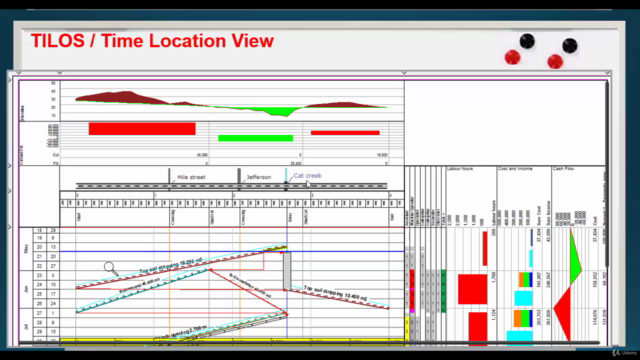Click the top ruler marker above the time column
Viewport: 640px width, 360px height.
click(x=60, y=73)
